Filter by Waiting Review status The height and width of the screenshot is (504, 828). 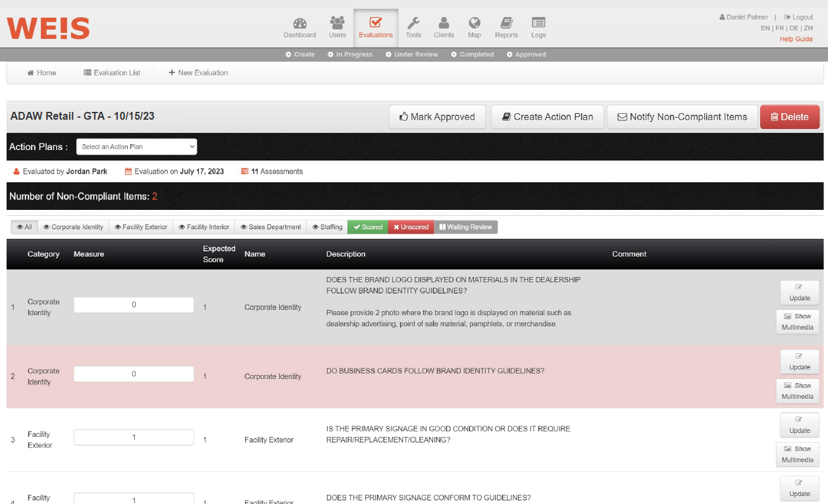[465, 227]
